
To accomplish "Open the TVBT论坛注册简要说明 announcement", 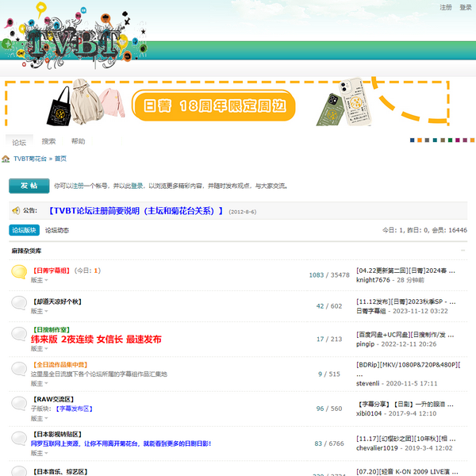I will coord(136,211).
